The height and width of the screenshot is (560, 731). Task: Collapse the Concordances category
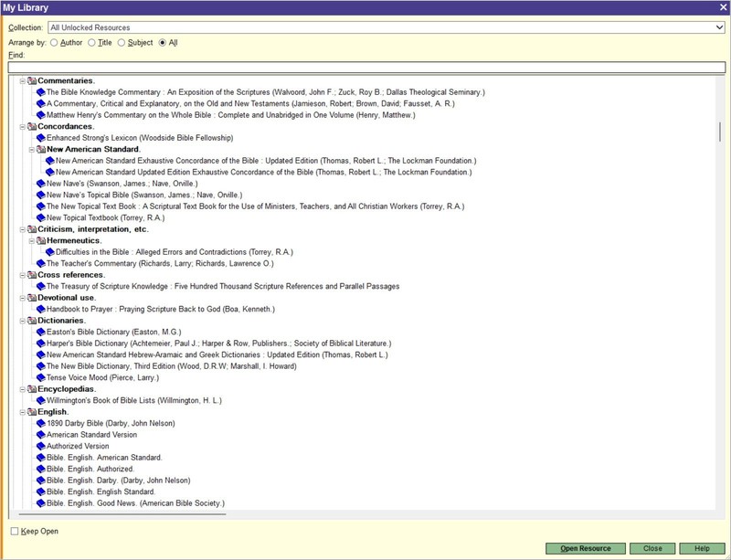22,127
